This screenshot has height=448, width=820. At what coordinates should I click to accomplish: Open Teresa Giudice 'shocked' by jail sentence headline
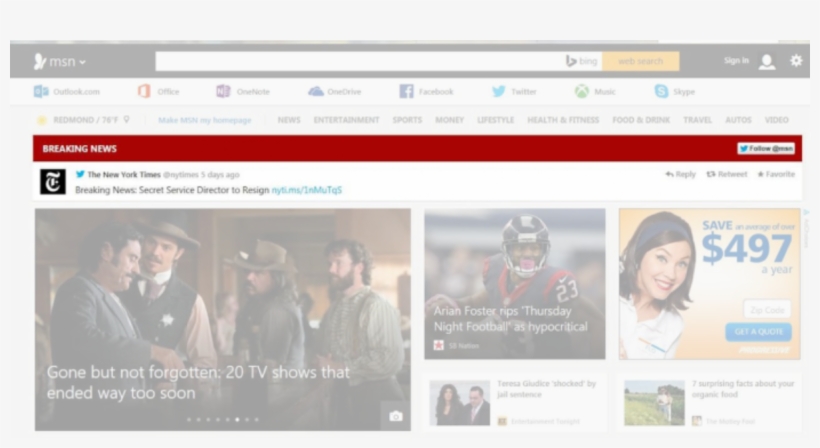(546, 389)
